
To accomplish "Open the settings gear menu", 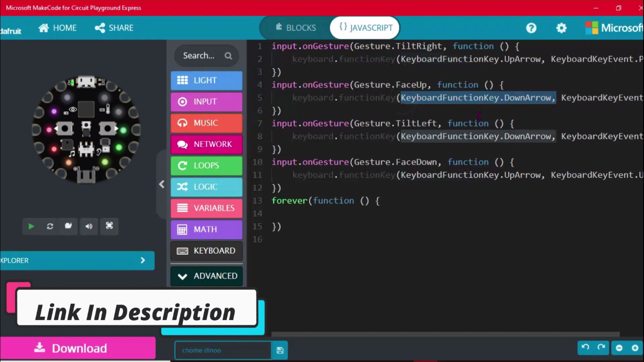I will coord(561,28).
